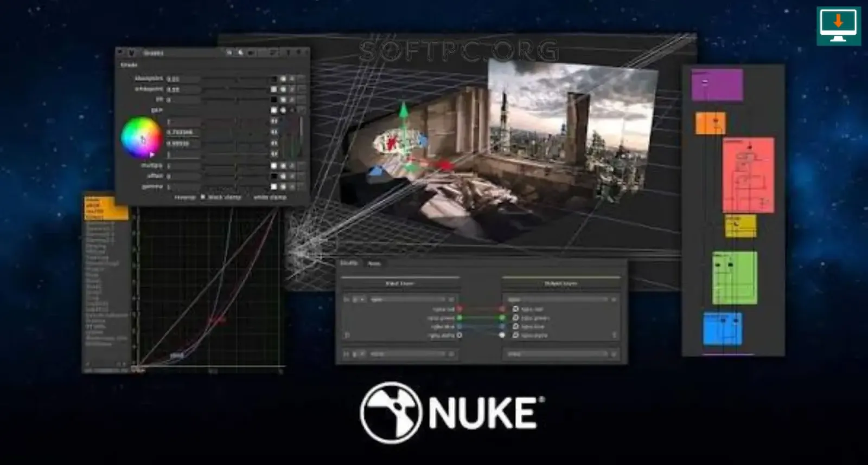The width and height of the screenshot is (868, 465).
Task: Select the purple backdrop in node graph
Action: point(717,85)
